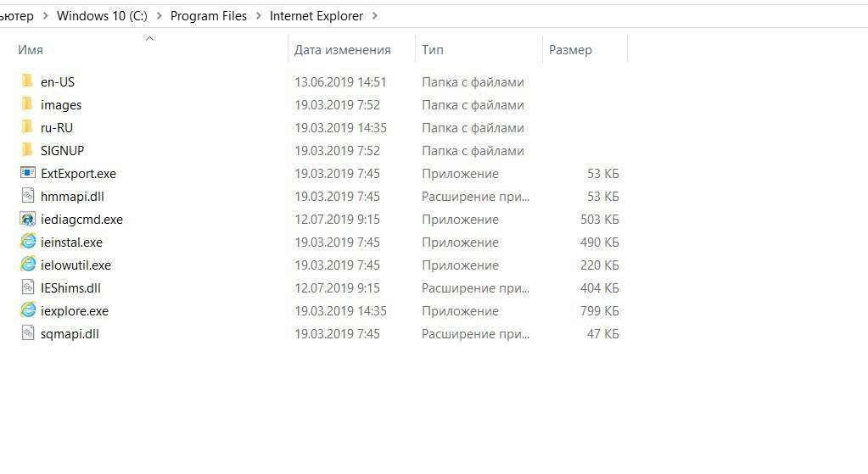Click the ieinstal.exe Internet Explorer icon
868x474 pixels.
tap(28, 242)
